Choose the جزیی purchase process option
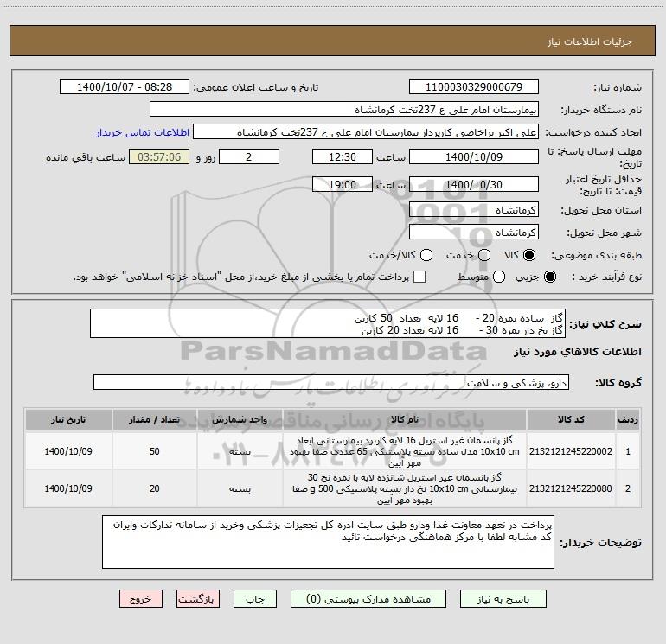The image size is (666, 644). (x=549, y=277)
